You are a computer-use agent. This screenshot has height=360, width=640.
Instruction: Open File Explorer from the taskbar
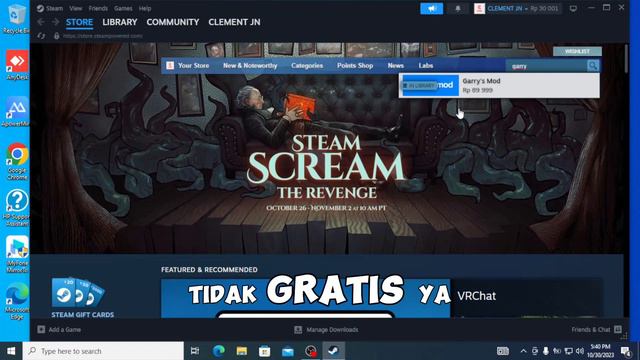point(242,351)
